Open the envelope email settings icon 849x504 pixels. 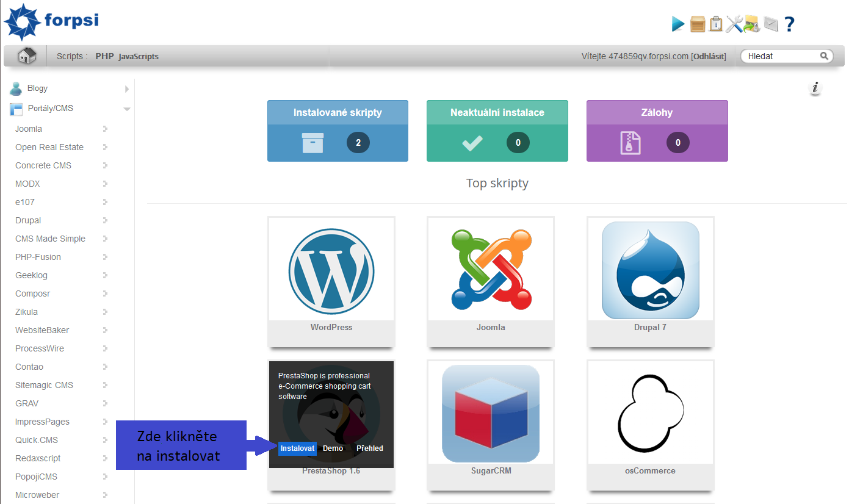(771, 24)
